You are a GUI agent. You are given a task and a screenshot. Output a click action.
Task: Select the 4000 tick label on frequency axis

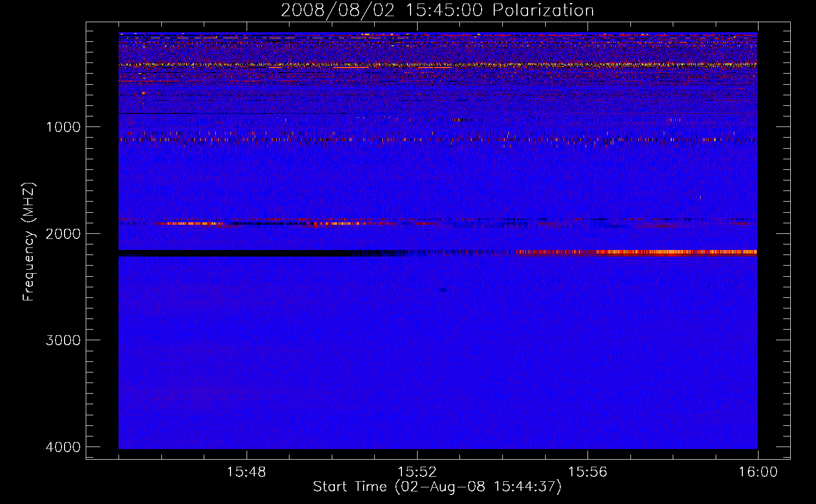tap(63, 447)
